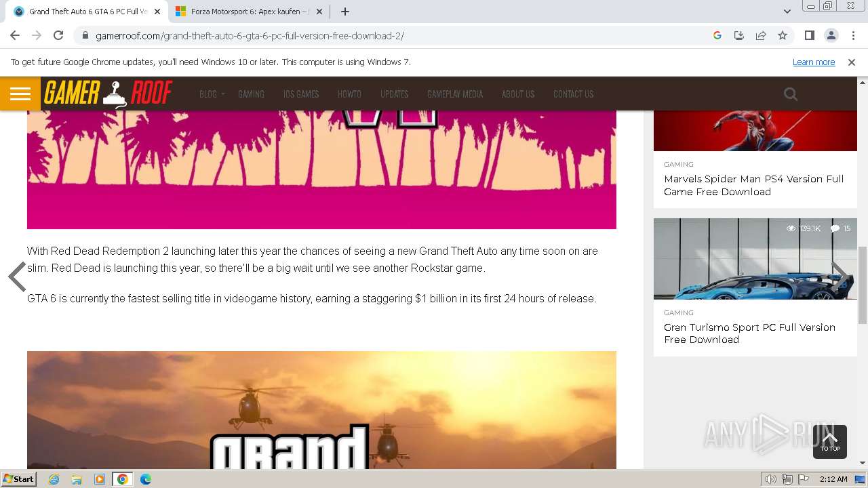Image resolution: width=868 pixels, height=488 pixels.
Task: Click the 2:12 AM system clock
Action: click(x=833, y=479)
